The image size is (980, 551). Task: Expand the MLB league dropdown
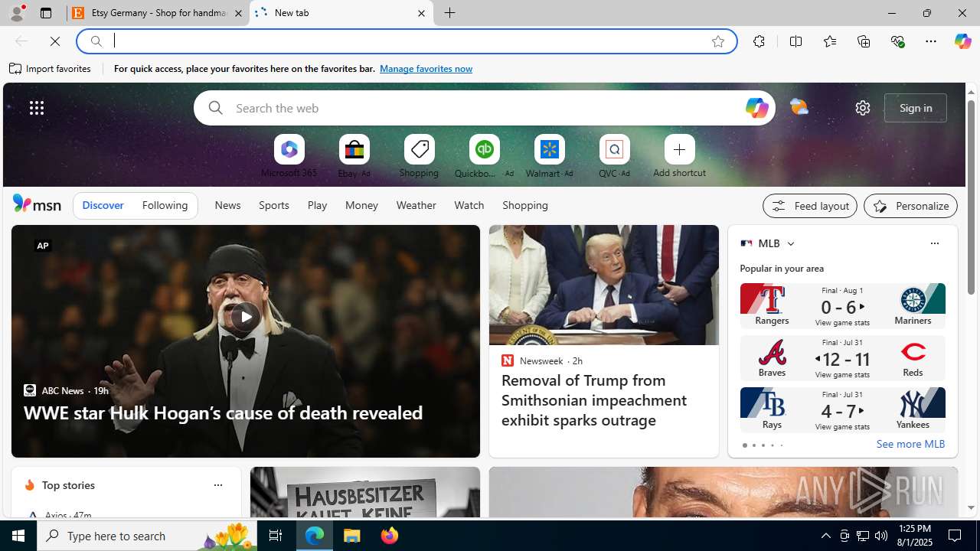pos(790,243)
